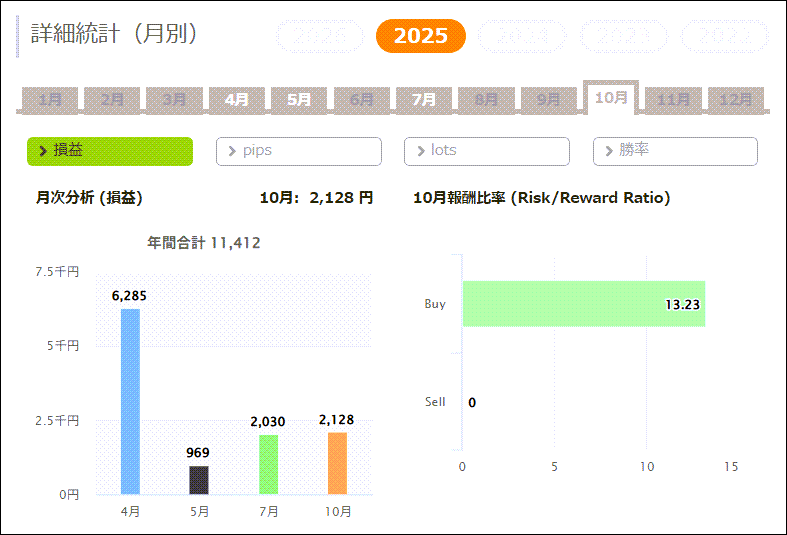Click the 1月 month tab
The width and height of the screenshot is (787, 535).
(50, 99)
